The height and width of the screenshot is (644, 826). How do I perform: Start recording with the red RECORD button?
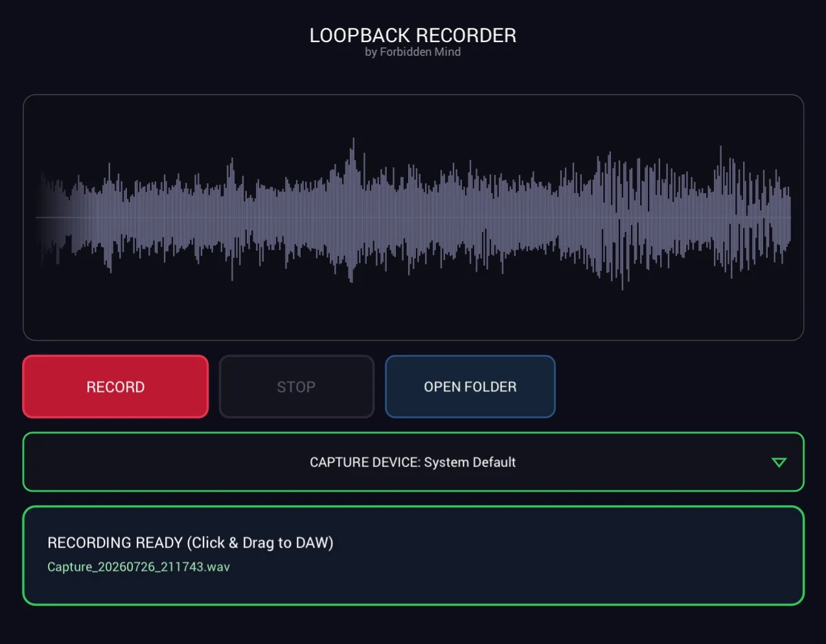click(x=115, y=387)
